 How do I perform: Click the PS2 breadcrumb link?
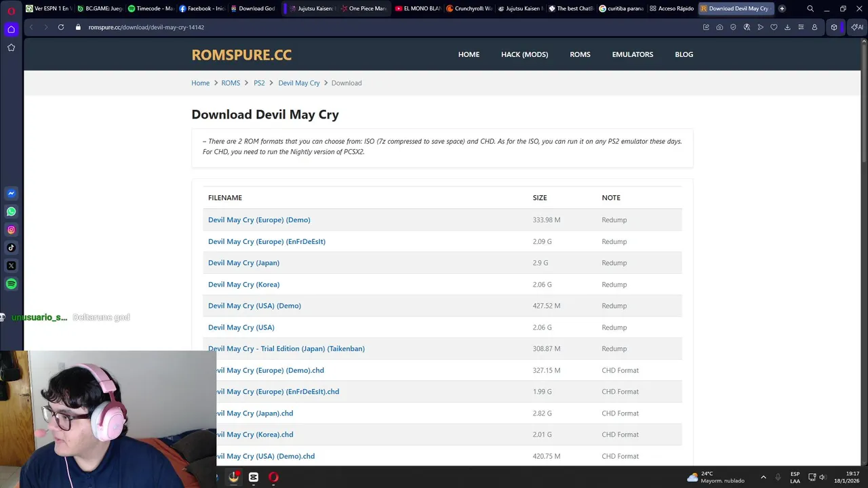[x=259, y=83]
